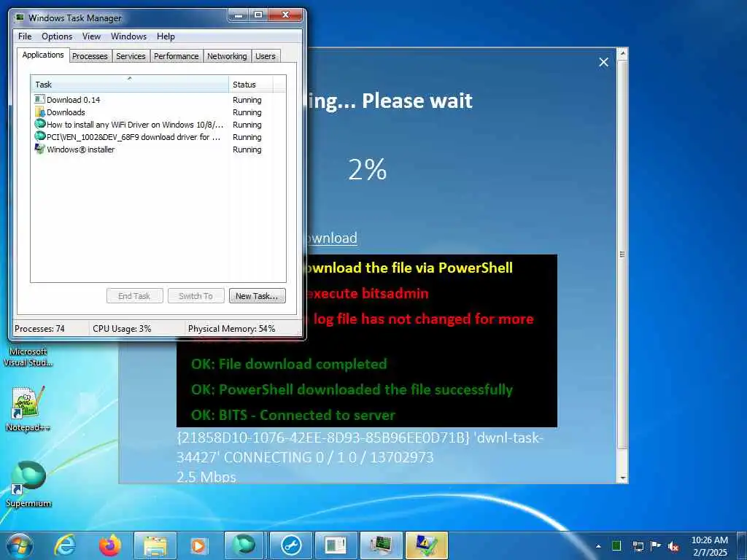Click the CPU Usage: 3% status text

click(122, 329)
